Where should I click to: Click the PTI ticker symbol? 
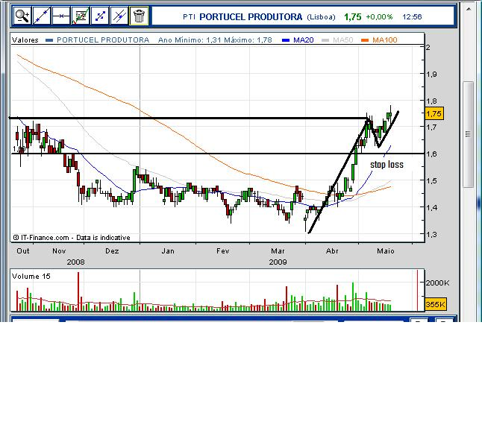[189, 17]
